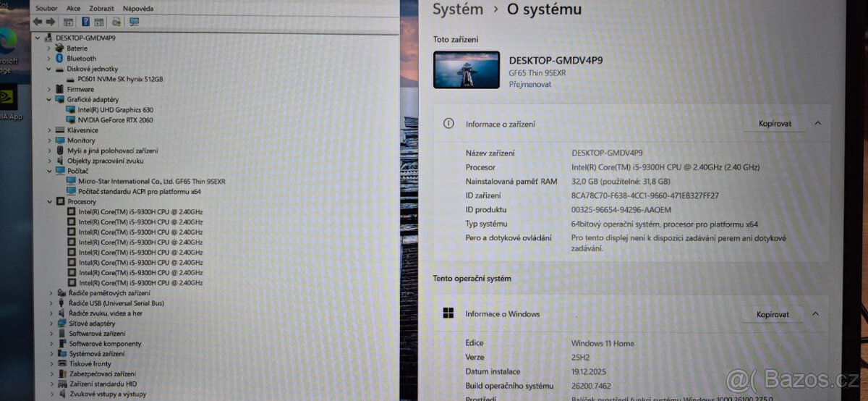Click the Systém breadcrumb in Settings header
This screenshot has height=401, width=868.
(x=458, y=9)
